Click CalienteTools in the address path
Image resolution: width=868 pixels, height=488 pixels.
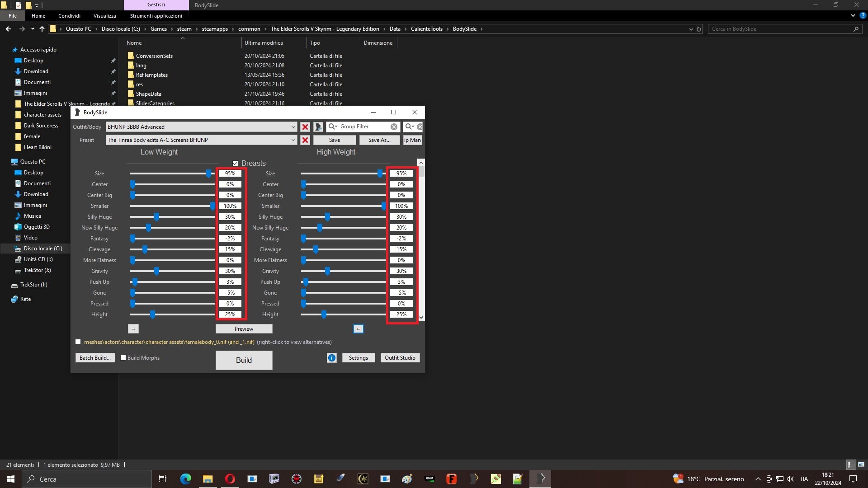pyautogui.click(x=426, y=29)
